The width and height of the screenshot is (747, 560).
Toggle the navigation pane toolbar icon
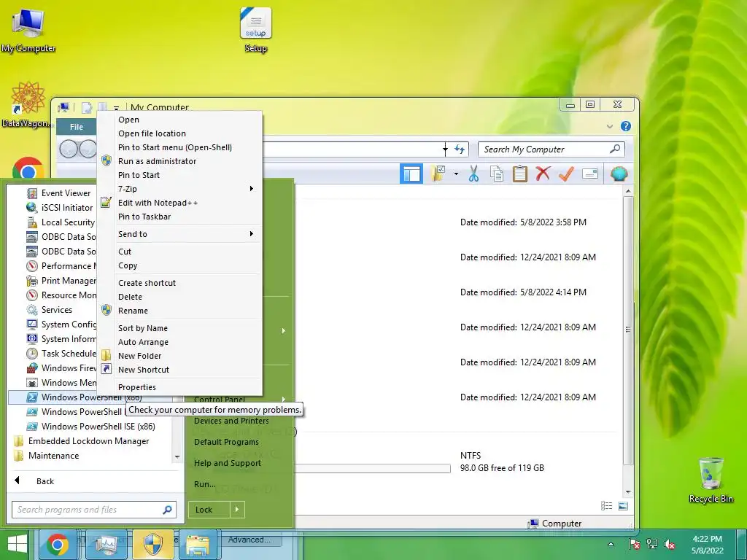(x=411, y=174)
